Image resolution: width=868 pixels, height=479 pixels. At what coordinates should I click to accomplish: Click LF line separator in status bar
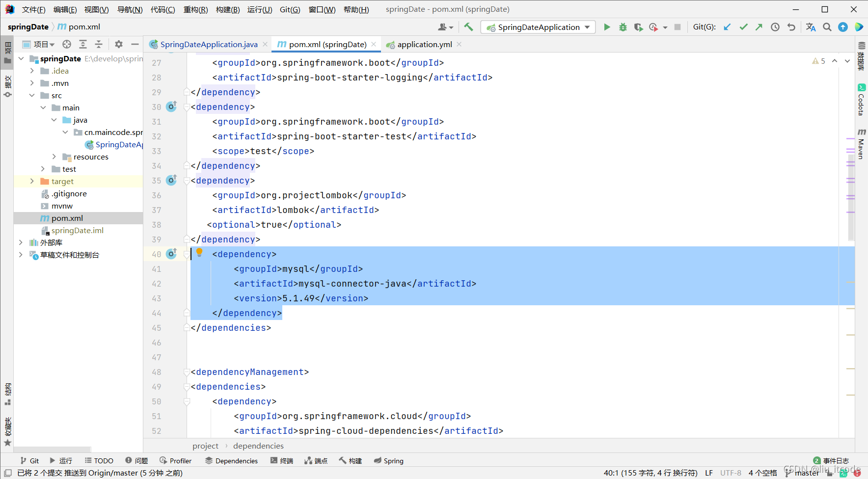tap(709, 473)
